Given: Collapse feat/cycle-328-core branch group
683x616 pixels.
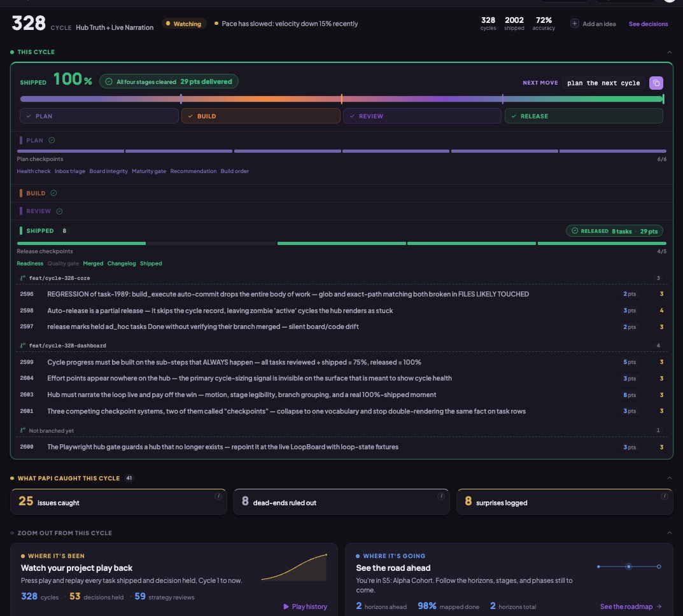Looking at the screenshot, I should tap(342, 277).
